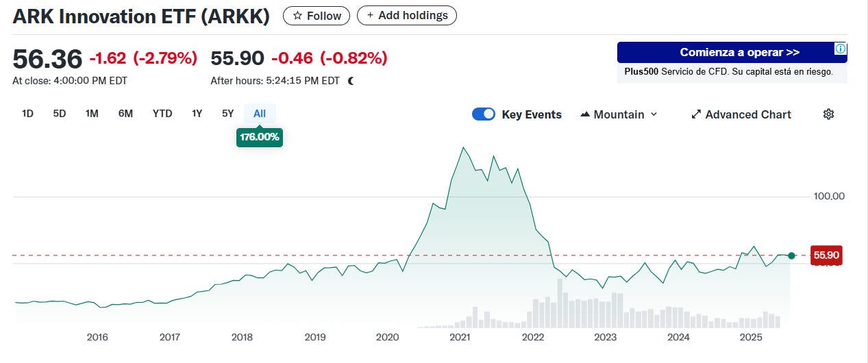Click the 2025 x-axis label
This screenshot has width=868, height=363.
(751, 337)
